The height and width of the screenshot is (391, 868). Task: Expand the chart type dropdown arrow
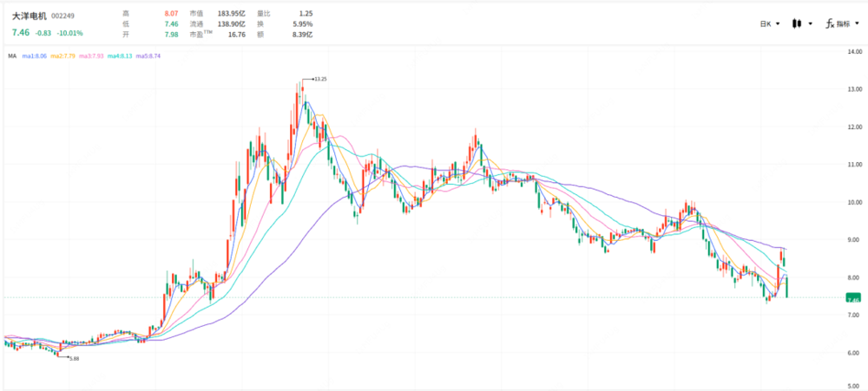click(x=811, y=23)
